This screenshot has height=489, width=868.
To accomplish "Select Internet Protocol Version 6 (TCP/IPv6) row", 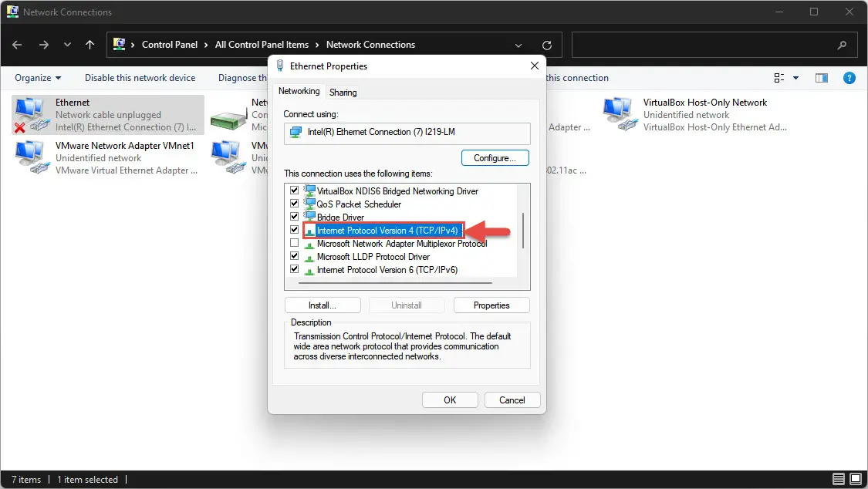I will coord(387,270).
